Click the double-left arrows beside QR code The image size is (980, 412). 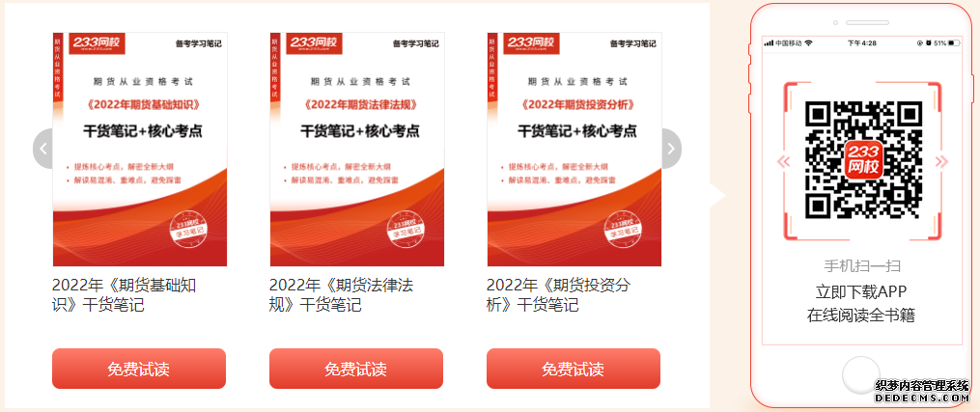783,162
